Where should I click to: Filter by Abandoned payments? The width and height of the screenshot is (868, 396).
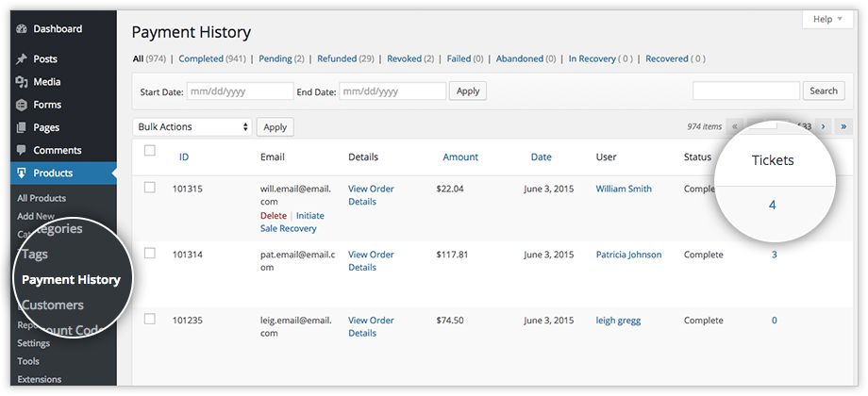tap(520, 58)
